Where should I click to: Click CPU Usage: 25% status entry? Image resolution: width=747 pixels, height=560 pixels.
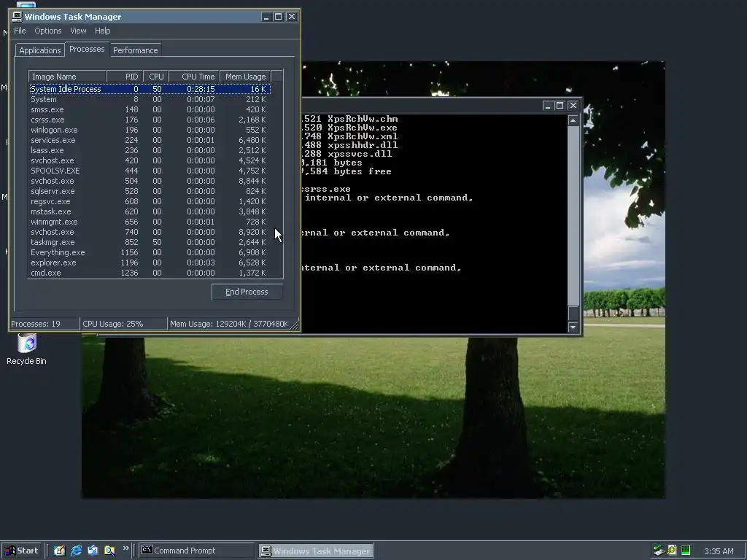pos(124,324)
